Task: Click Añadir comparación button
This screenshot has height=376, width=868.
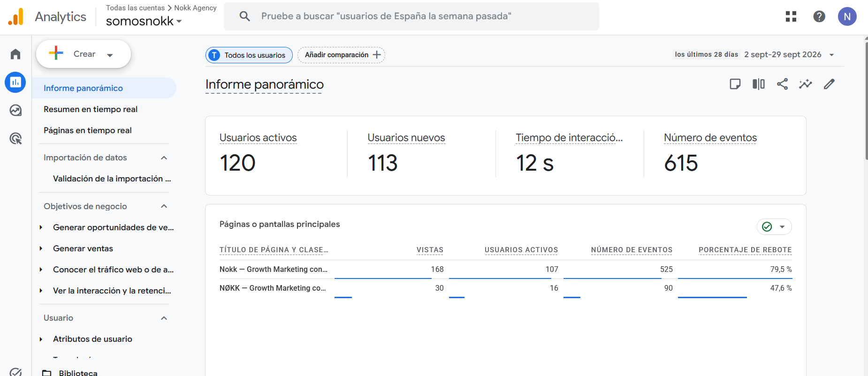Action: pyautogui.click(x=341, y=55)
